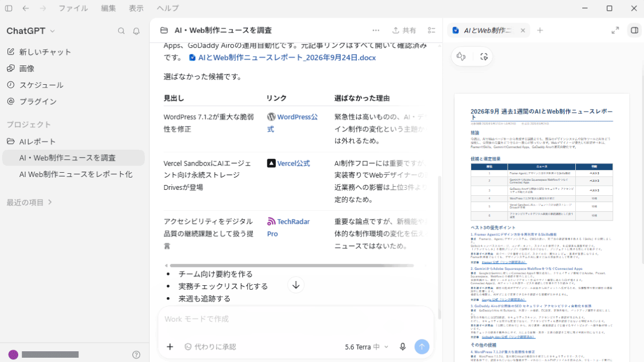Viewport: 644px width, 362px height.
Task: Go forward with the right arrow
Action: [43, 8]
